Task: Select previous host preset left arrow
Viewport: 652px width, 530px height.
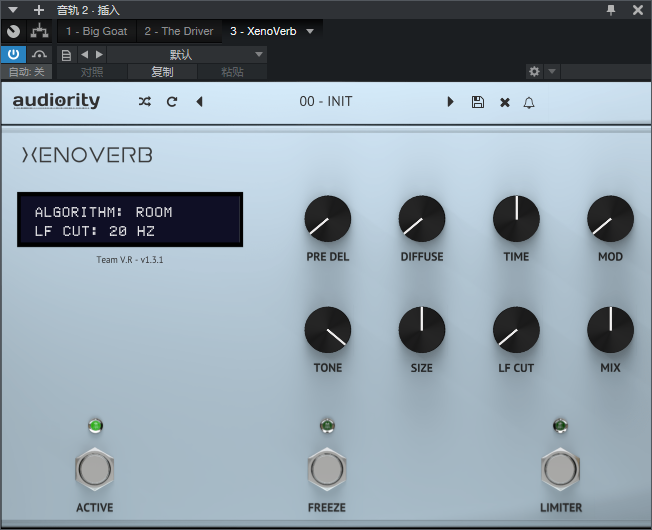Action: pyautogui.click(x=84, y=54)
